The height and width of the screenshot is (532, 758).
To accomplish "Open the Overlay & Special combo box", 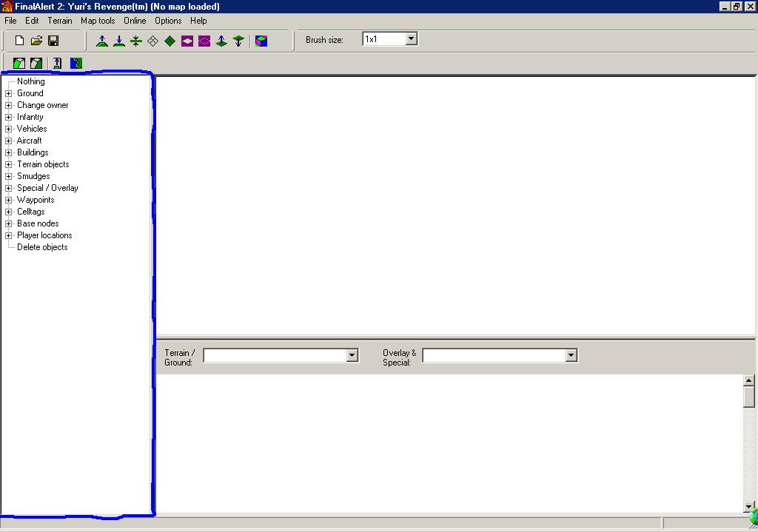I will [x=571, y=356].
